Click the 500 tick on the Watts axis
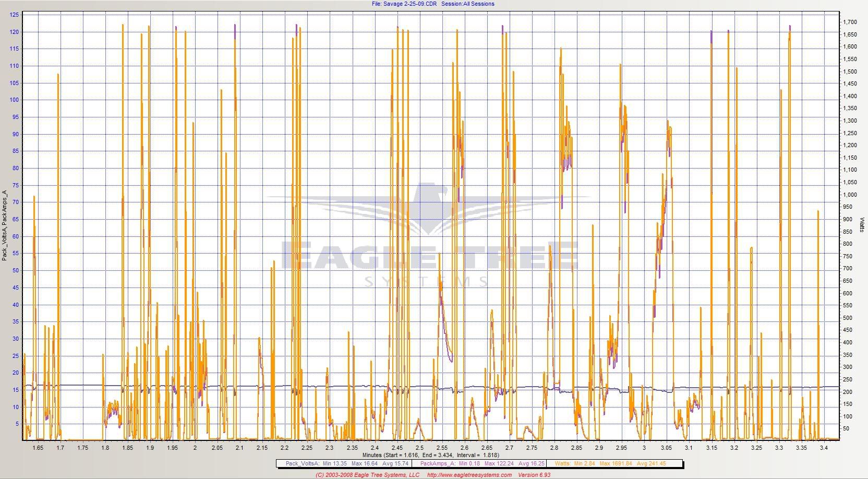868x479 pixels. [x=848, y=318]
